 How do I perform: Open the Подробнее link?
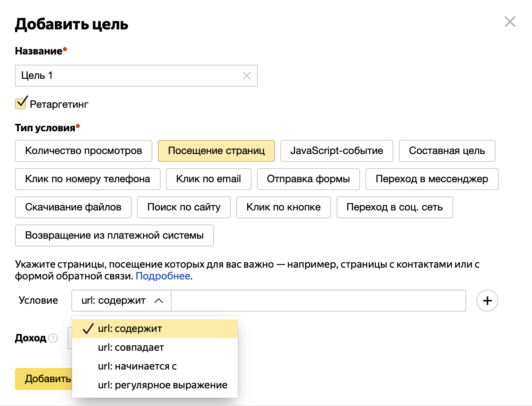pos(163,276)
